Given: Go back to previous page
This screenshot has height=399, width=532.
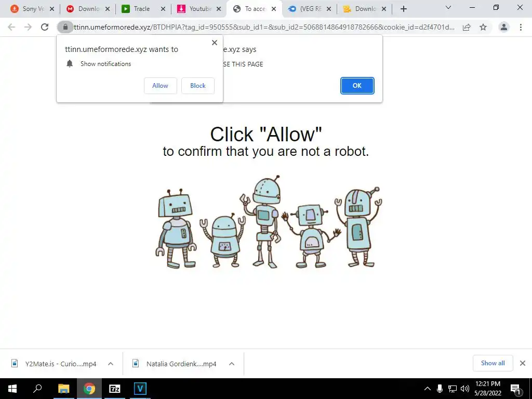Looking at the screenshot, I should [x=11, y=27].
